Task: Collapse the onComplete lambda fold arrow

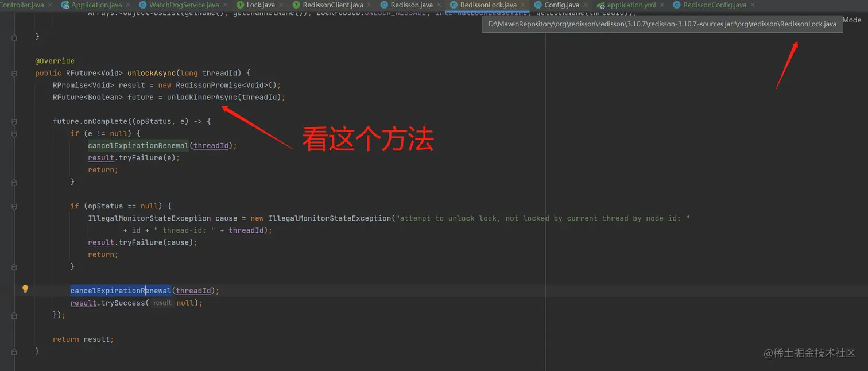Action: (14, 121)
